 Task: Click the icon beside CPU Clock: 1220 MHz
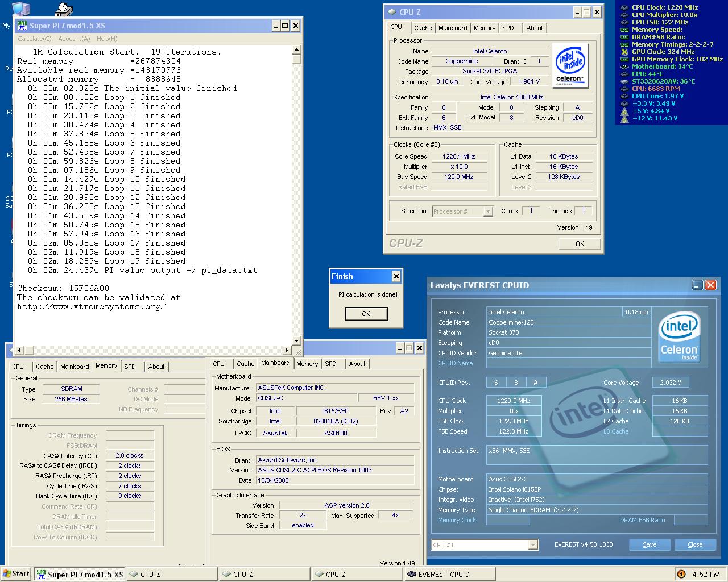624,7
